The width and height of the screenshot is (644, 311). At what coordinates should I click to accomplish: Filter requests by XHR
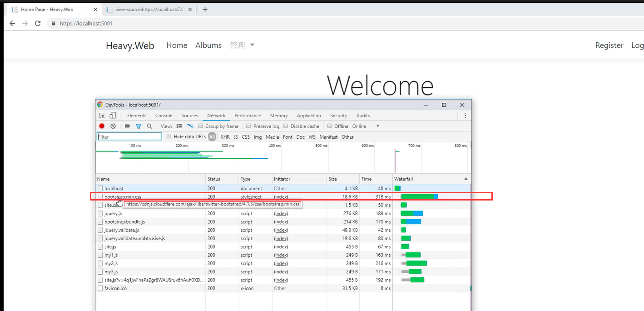pos(225,137)
